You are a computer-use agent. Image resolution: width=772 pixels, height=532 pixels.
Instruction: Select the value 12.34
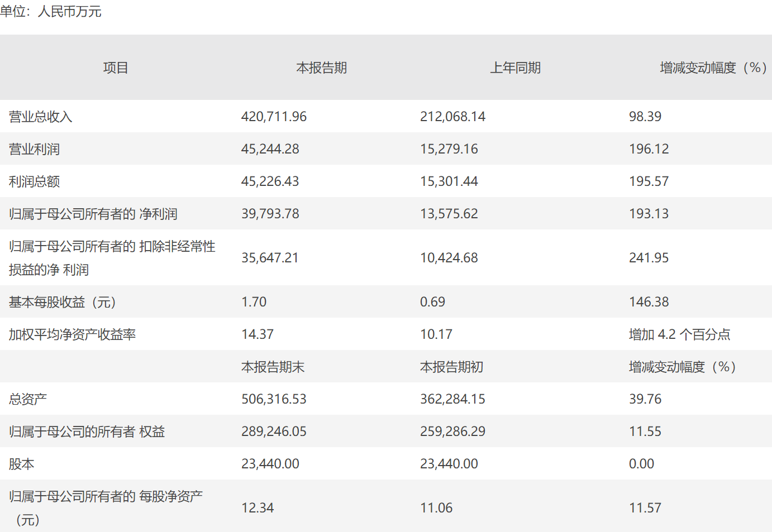257,508
